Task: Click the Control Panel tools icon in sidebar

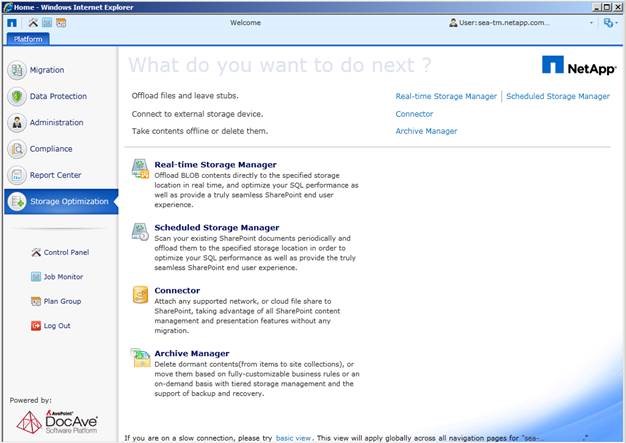Action: point(36,252)
